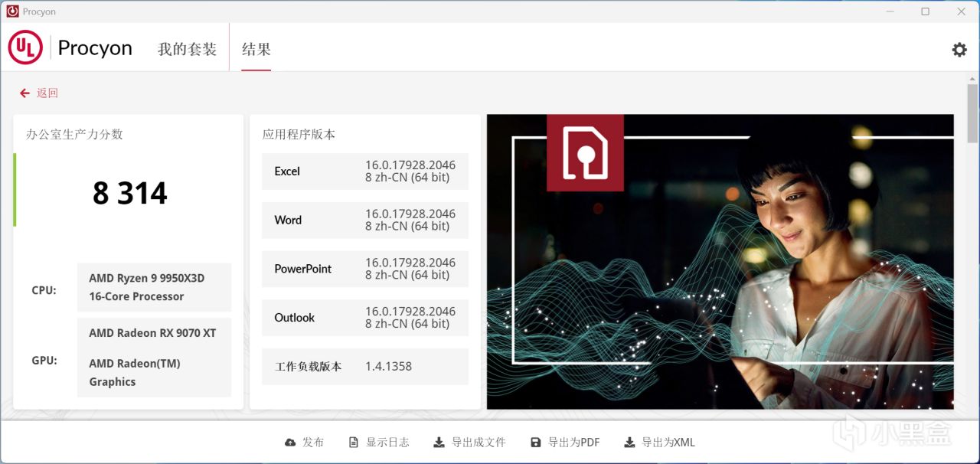This screenshot has height=464, width=980.
Task: Click the document icon beside 显示日志
Action: pyautogui.click(x=354, y=443)
